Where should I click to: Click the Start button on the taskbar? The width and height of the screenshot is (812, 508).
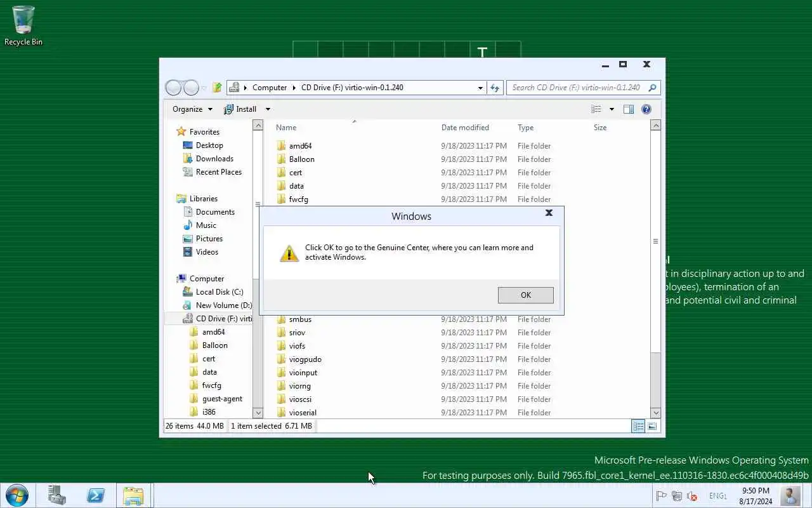point(16,495)
